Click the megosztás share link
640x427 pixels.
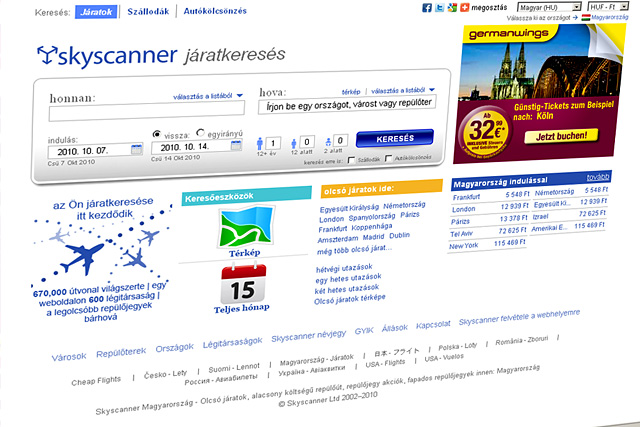tap(489, 7)
